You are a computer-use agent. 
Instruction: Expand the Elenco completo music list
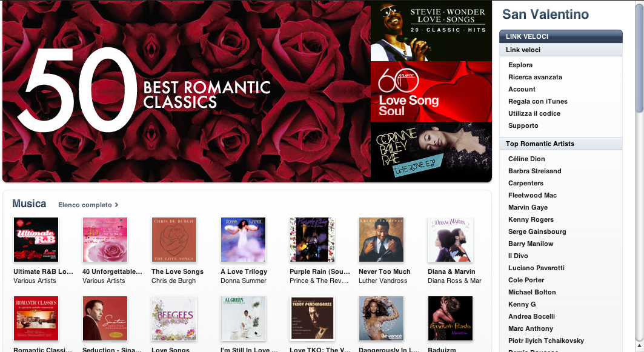pyautogui.click(x=88, y=205)
